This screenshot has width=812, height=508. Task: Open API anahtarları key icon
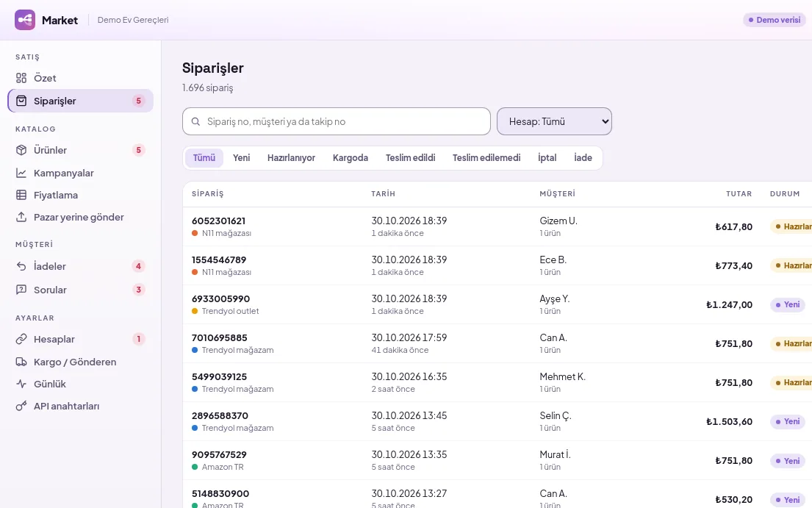click(21, 406)
